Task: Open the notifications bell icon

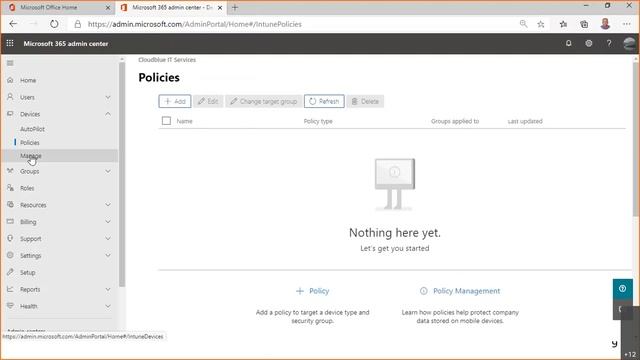Action: 568,43
